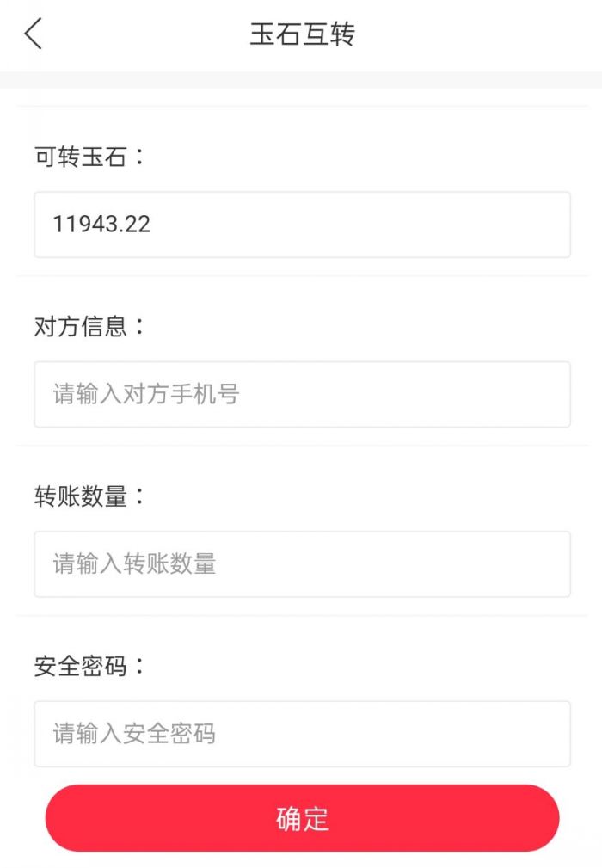Click the 11943.22 balance number

[x=101, y=225]
